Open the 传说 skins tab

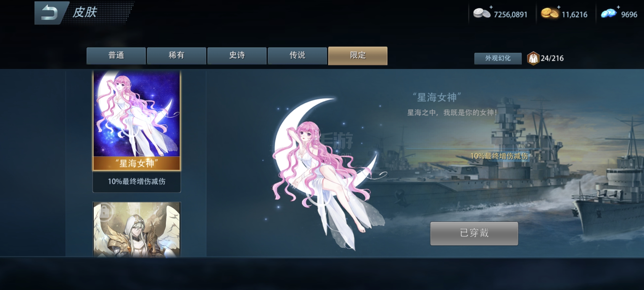click(x=297, y=56)
